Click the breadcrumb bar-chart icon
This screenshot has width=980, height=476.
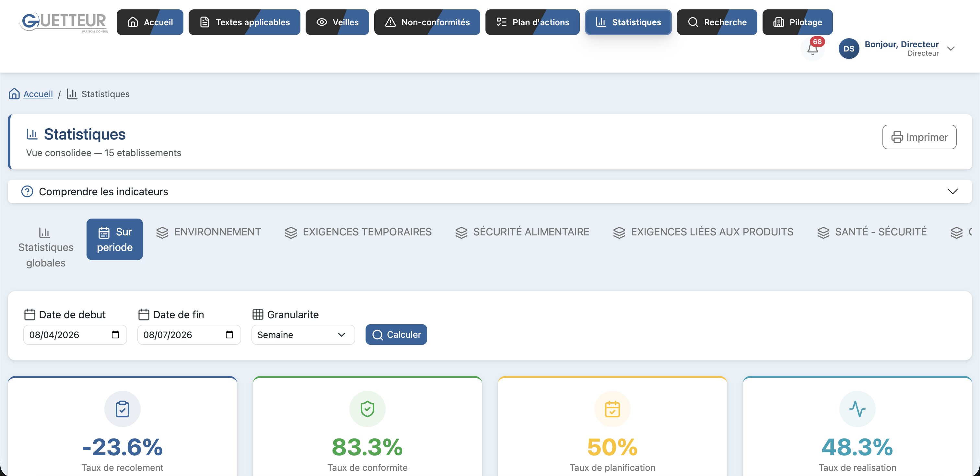[x=72, y=94]
